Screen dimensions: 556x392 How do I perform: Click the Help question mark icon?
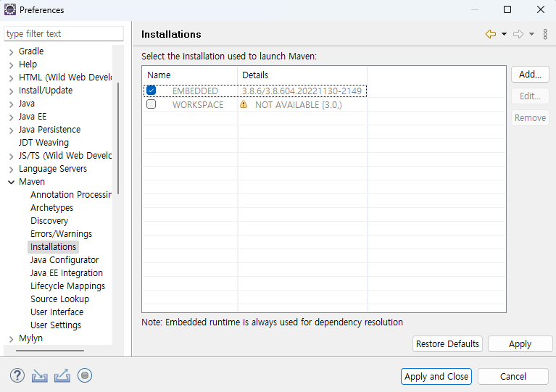click(x=17, y=375)
